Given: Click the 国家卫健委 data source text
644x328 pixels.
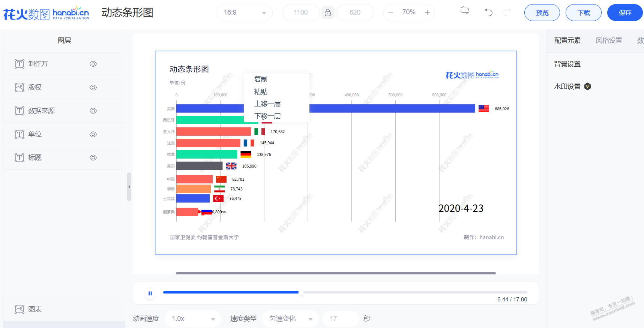Looking at the screenshot, I should 204,237.
